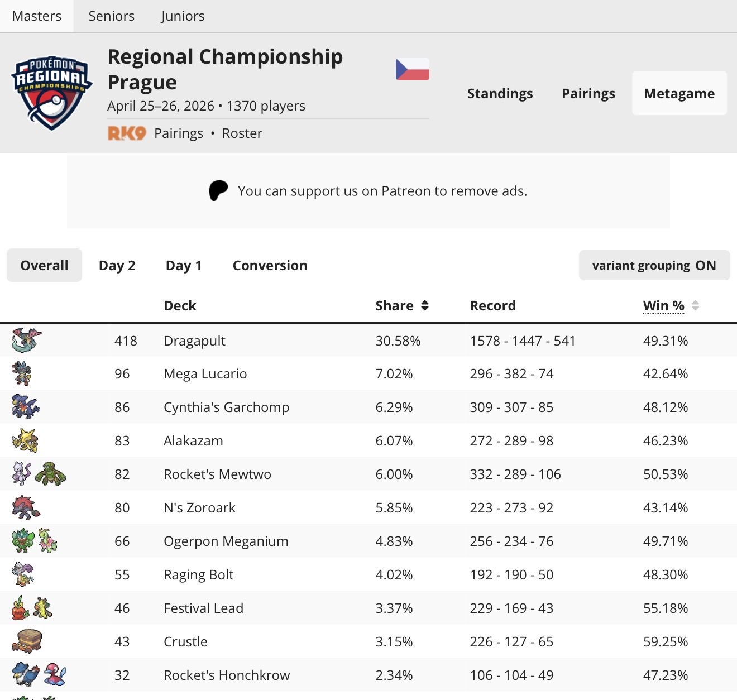Switch to the Seniors division tab
The height and width of the screenshot is (700, 737).
(112, 16)
